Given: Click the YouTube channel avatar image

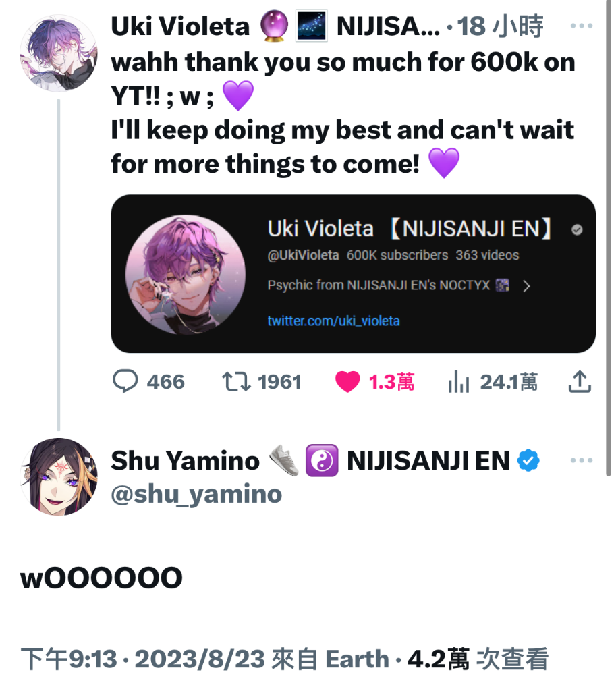Looking at the screenshot, I should pyautogui.click(x=186, y=275).
